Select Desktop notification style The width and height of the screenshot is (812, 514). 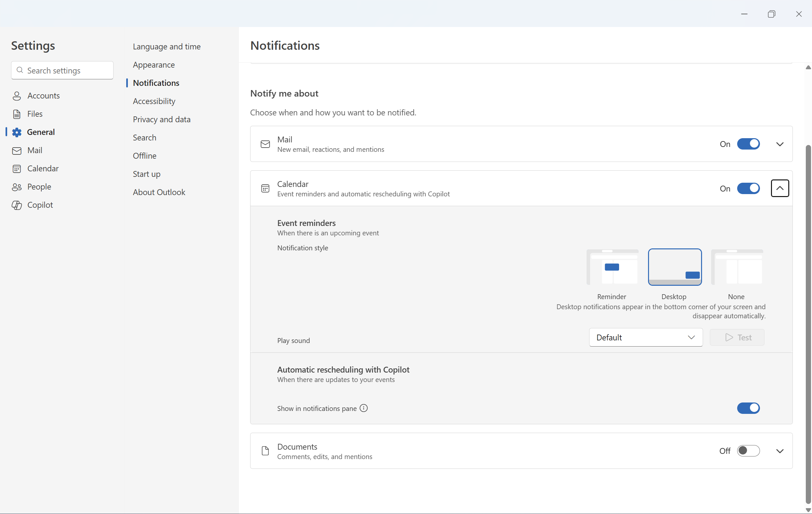(675, 267)
